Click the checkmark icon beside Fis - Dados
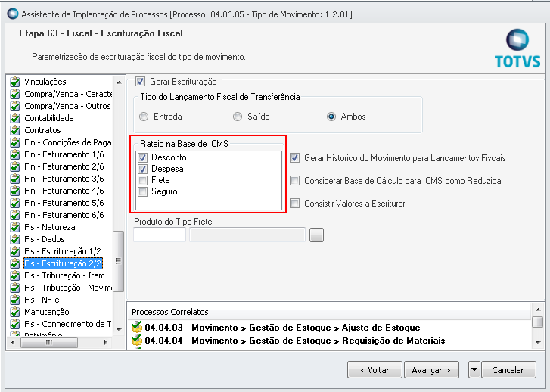 (15, 239)
